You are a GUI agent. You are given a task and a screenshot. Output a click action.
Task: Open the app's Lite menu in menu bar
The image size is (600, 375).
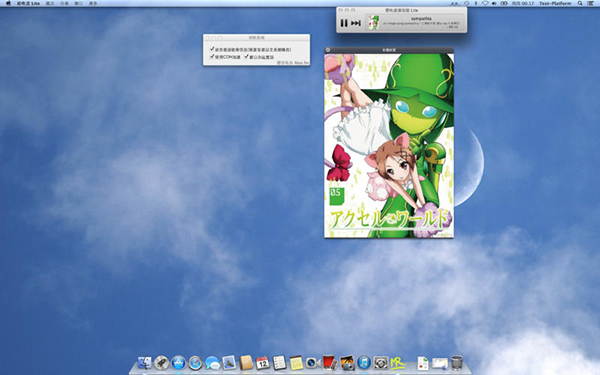tap(28, 3)
